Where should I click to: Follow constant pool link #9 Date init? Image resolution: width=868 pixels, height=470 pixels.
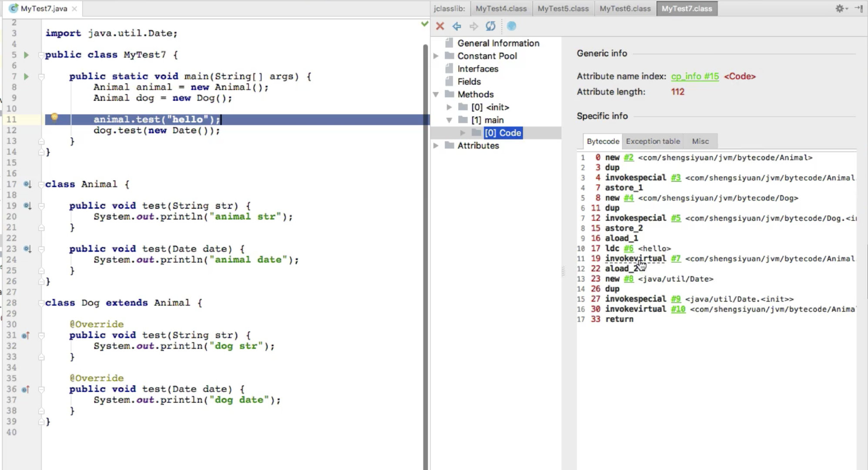pyautogui.click(x=676, y=299)
